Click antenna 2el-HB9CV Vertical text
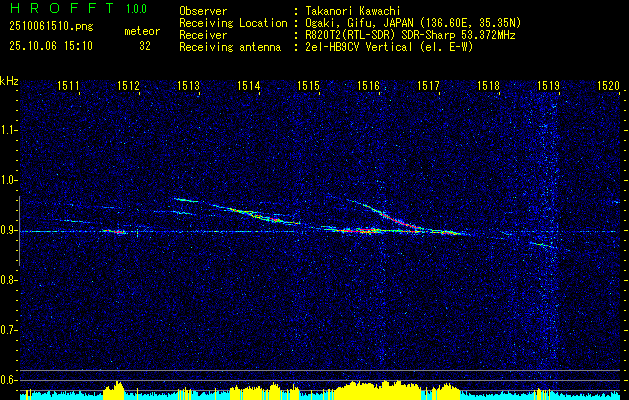Screen dimensions: 629x400 tap(389, 47)
